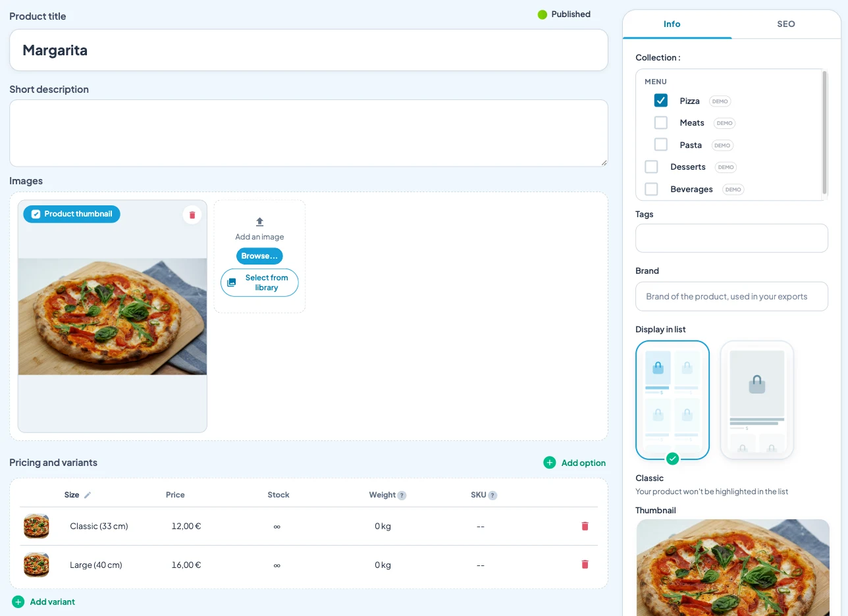
Task: Click the SKU value for Large variant
Action: click(481, 565)
